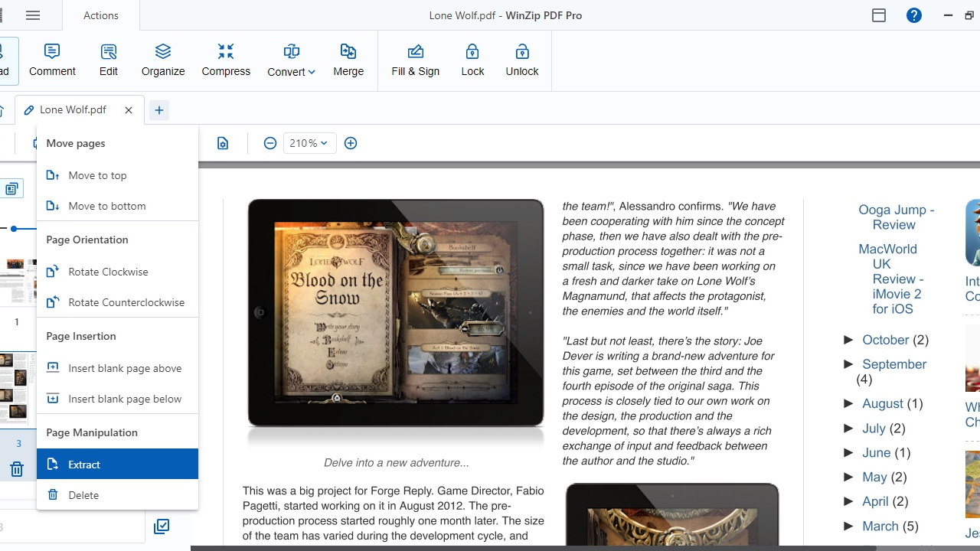This screenshot has width=980, height=551.
Task: Open the 210% zoom level dropdown
Action: click(309, 143)
